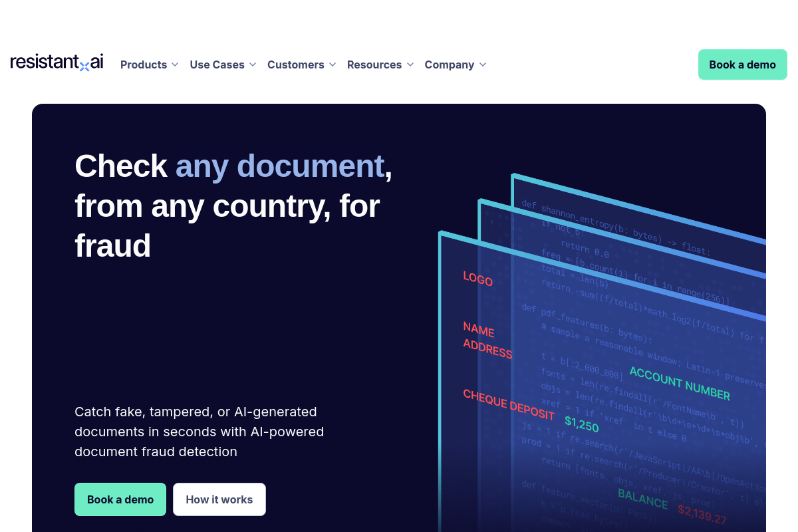Select the How it works button
Image resolution: width=798 pixels, height=532 pixels.
[219, 499]
